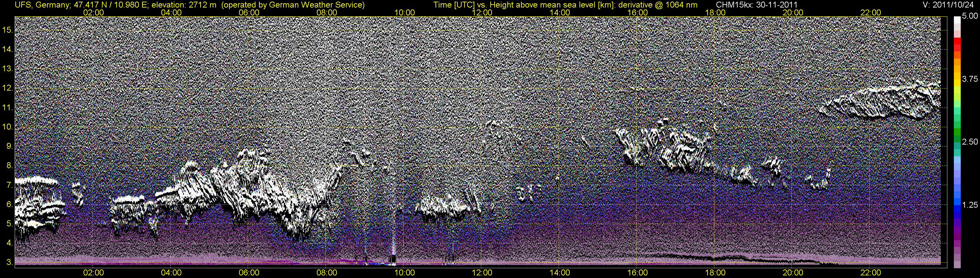Click the '12:00' tick label on the top axis
This screenshot has height=278, width=980.
pos(482,12)
